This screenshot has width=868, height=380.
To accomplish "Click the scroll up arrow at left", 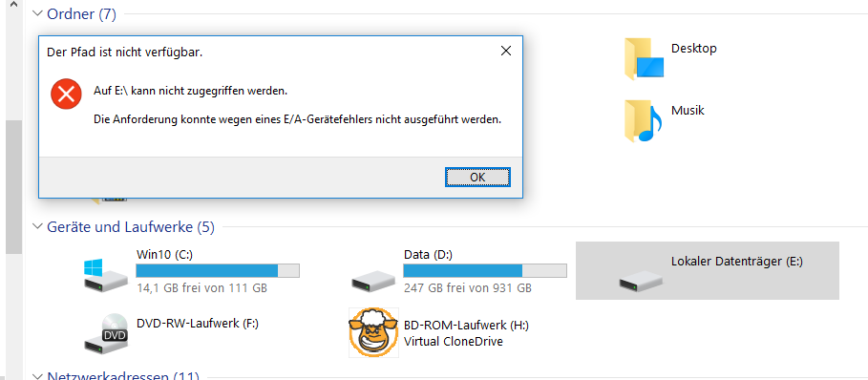I will tap(13, 5).
